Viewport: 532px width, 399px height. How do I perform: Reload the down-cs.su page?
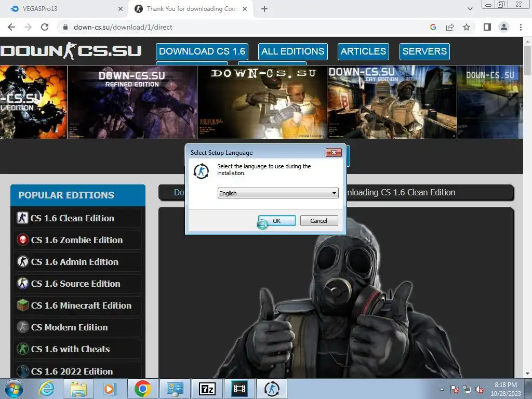(x=45, y=27)
